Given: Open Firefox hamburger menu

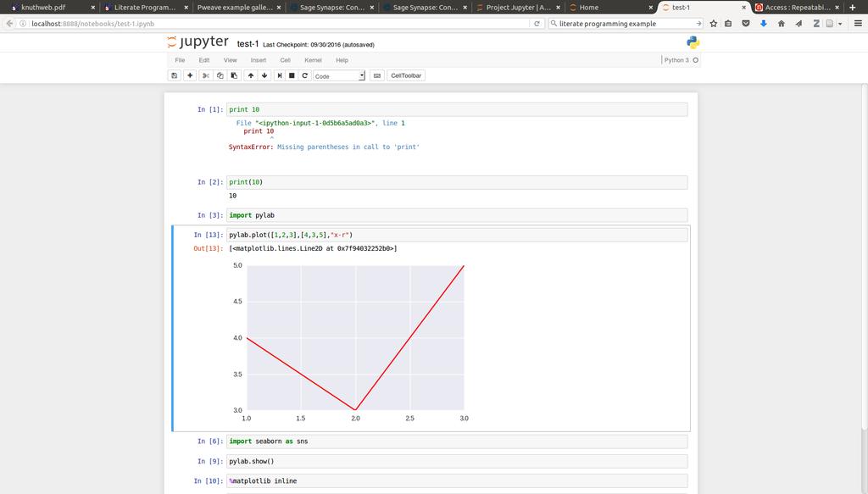Looking at the screenshot, I should pyautogui.click(x=858, y=24).
